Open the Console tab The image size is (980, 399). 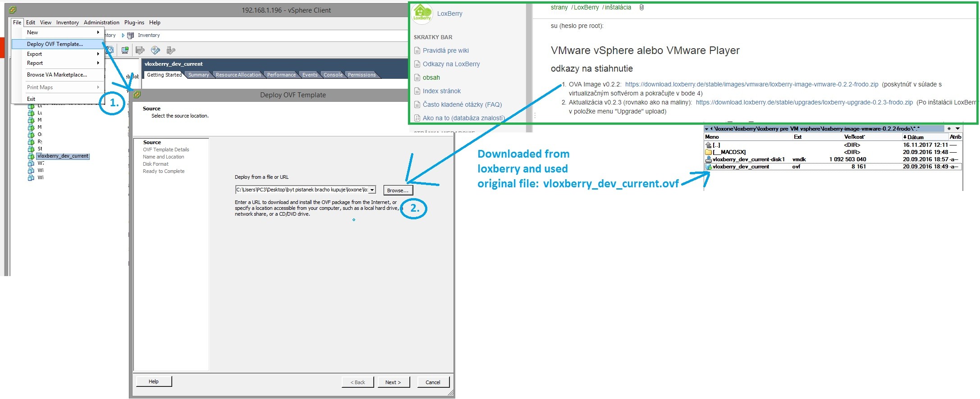pyautogui.click(x=333, y=75)
